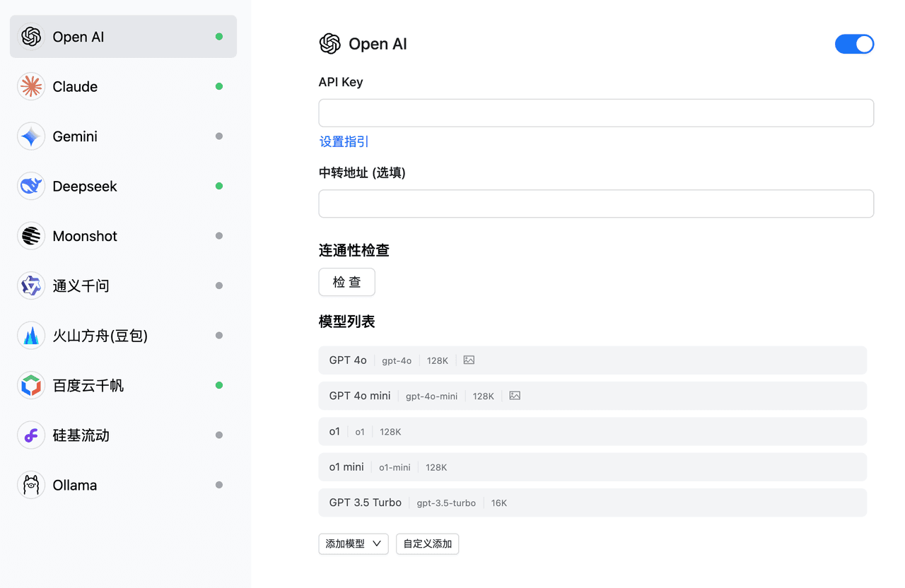
Task: Select 硅基流动 in the provider list
Action: (x=123, y=435)
